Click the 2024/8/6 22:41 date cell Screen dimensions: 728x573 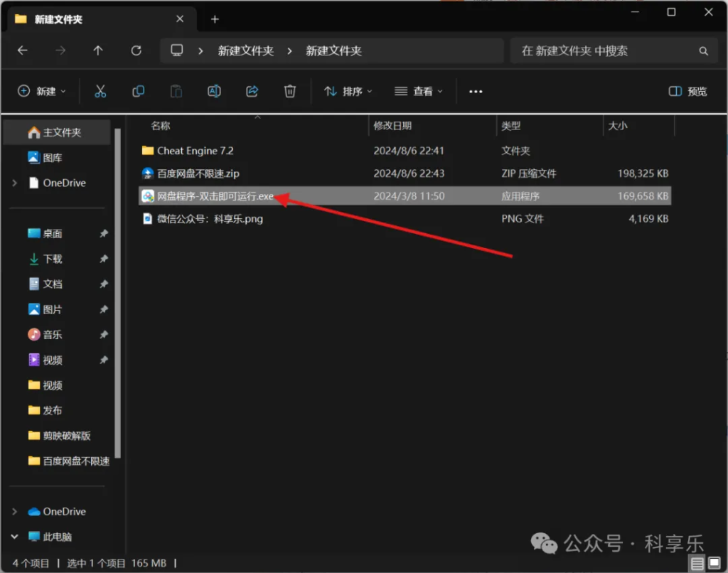click(409, 151)
